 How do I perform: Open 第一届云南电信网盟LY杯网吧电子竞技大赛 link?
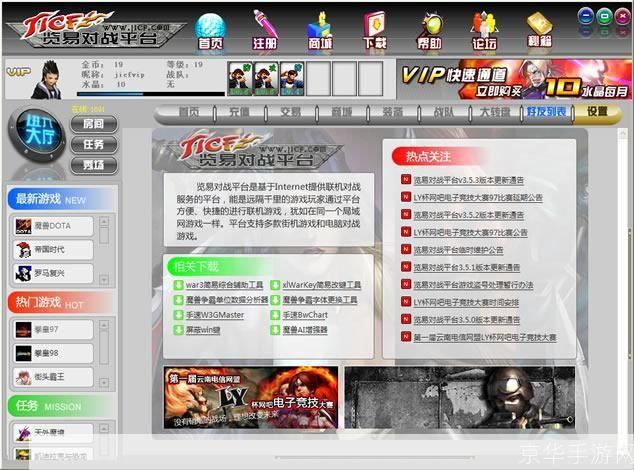pyautogui.click(x=484, y=337)
